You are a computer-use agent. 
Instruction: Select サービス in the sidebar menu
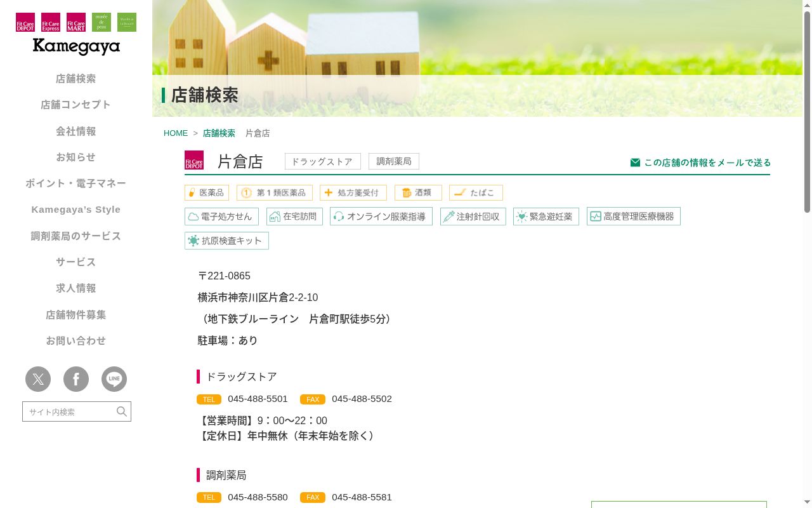76,262
